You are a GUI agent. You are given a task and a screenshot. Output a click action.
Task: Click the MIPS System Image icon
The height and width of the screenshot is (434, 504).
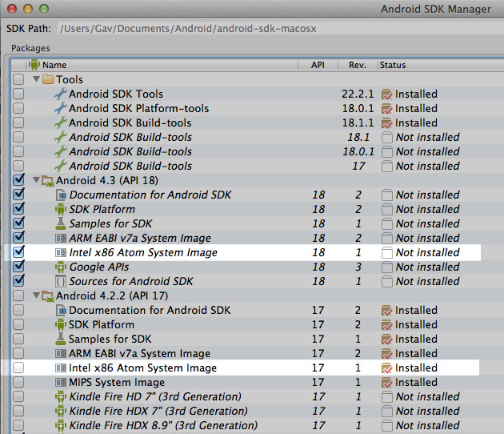coord(61,383)
